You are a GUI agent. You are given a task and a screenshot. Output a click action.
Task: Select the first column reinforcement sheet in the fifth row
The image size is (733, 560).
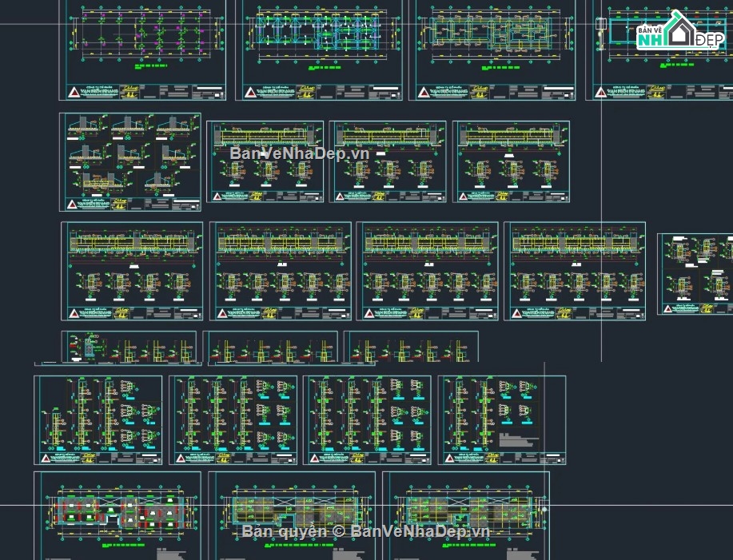click(98, 420)
